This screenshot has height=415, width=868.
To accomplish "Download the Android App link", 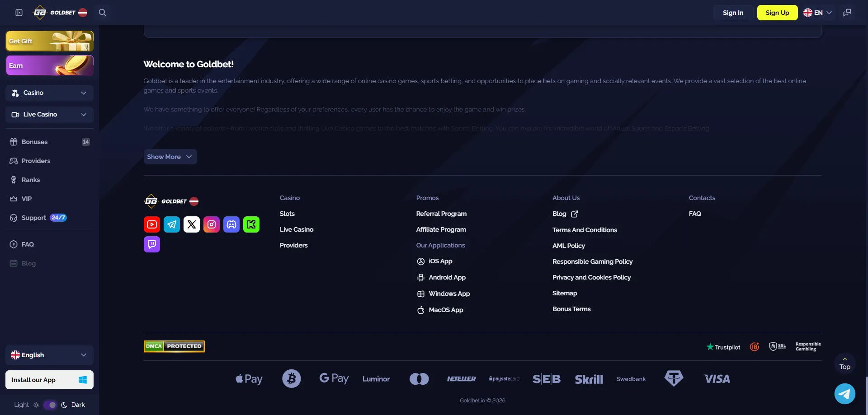I will (x=441, y=277).
